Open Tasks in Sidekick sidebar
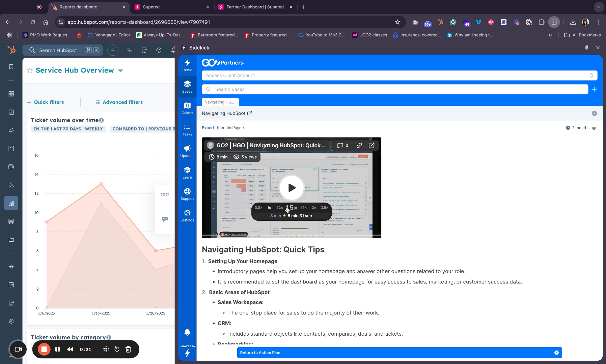The image size is (606, 364). point(187,130)
